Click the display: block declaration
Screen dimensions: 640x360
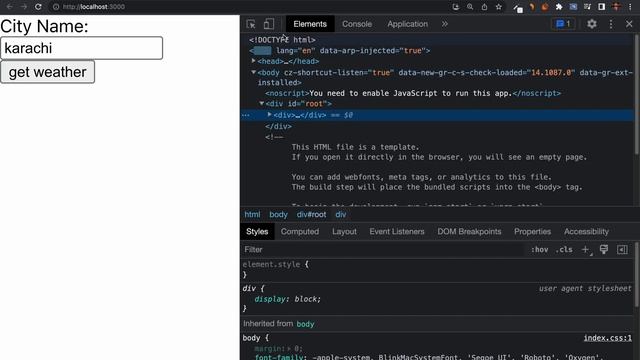tap(288, 299)
